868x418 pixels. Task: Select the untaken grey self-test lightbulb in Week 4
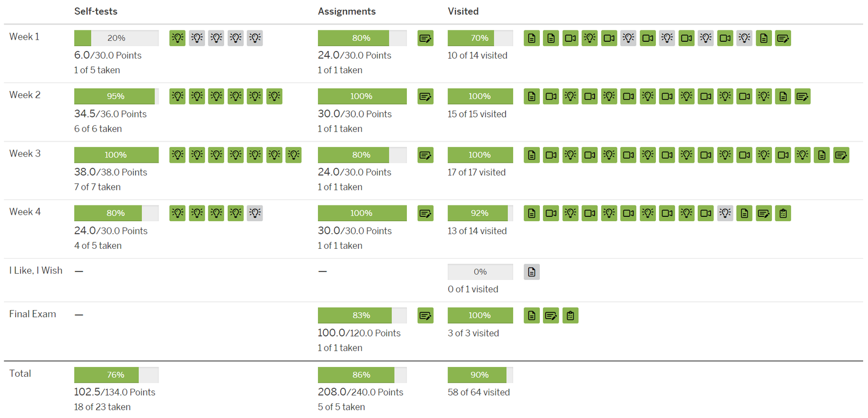pos(255,213)
